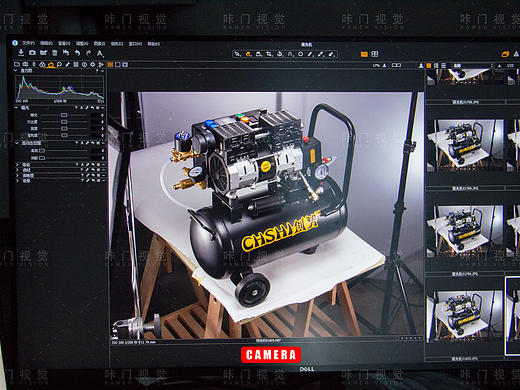Select the Apply Adjustments cursor tool
This screenshot has width=520, height=390.
[331, 54]
